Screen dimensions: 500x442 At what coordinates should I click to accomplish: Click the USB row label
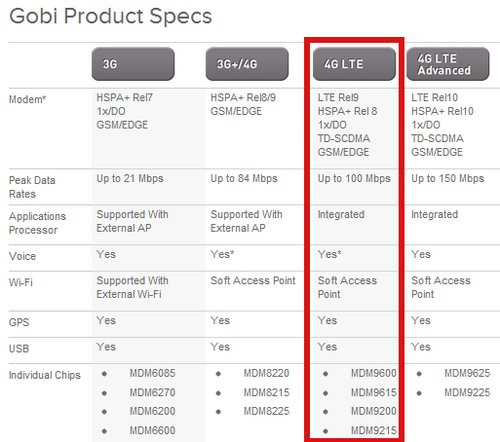[x=19, y=349]
